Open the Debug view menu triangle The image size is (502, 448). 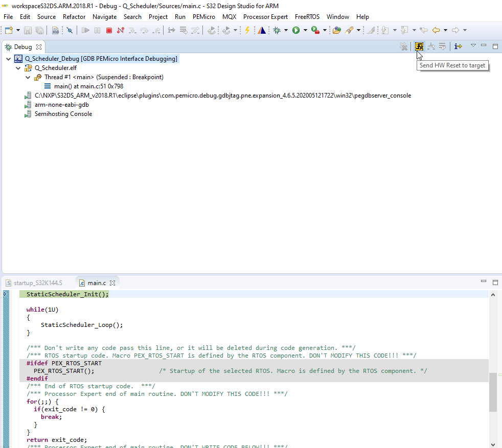tap(473, 46)
